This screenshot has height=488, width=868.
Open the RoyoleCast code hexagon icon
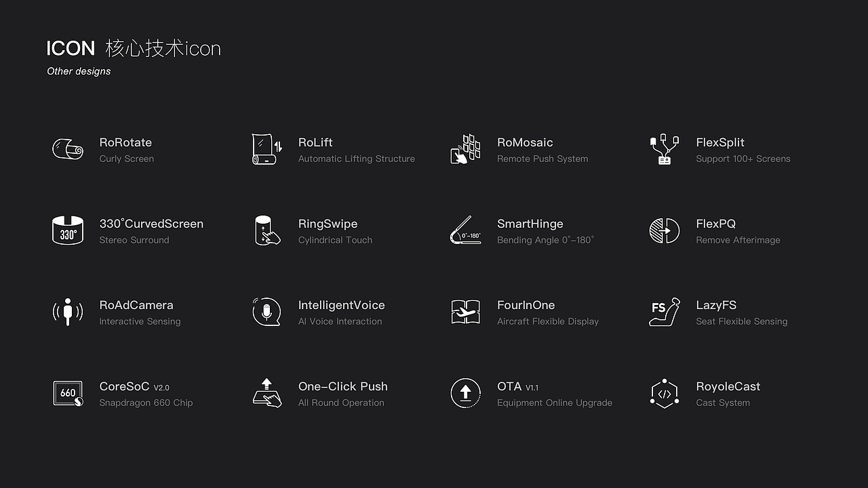point(664,393)
